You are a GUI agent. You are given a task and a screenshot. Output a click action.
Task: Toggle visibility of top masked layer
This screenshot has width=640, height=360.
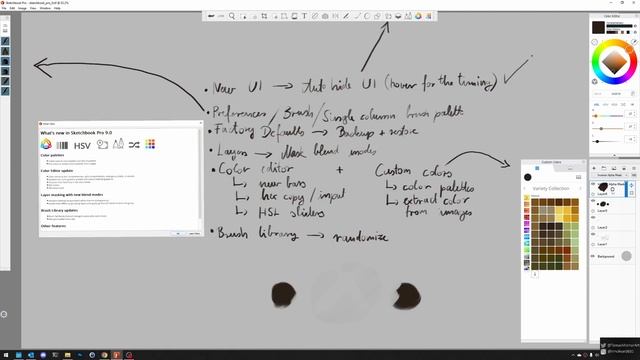coord(593,184)
